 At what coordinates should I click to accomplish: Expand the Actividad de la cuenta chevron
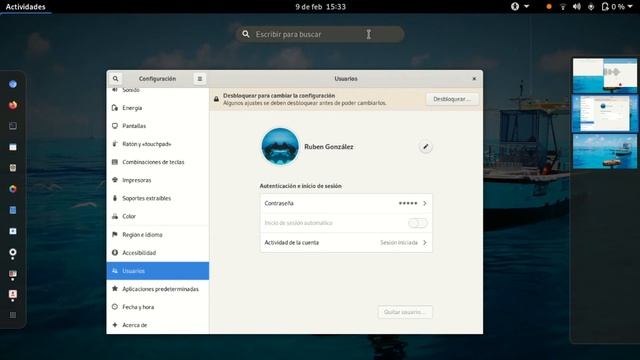coord(424,242)
